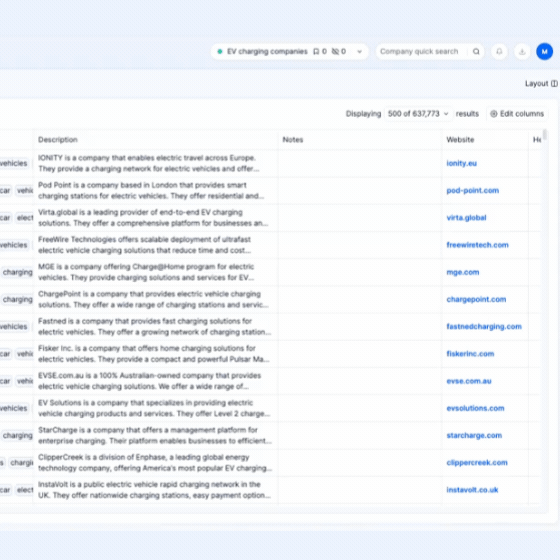The width and height of the screenshot is (560, 560).
Task: Click the notifications bell icon
Action: coord(499,51)
